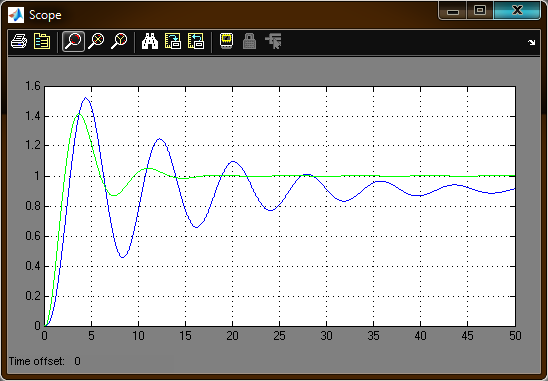Click the x-axis label 10

[138, 336]
